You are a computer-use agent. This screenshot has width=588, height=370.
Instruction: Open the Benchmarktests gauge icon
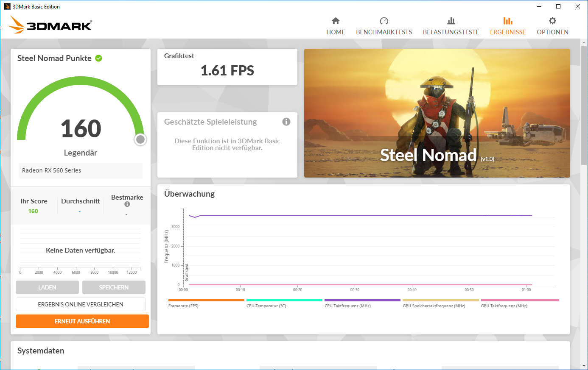[x=384, y=21]
